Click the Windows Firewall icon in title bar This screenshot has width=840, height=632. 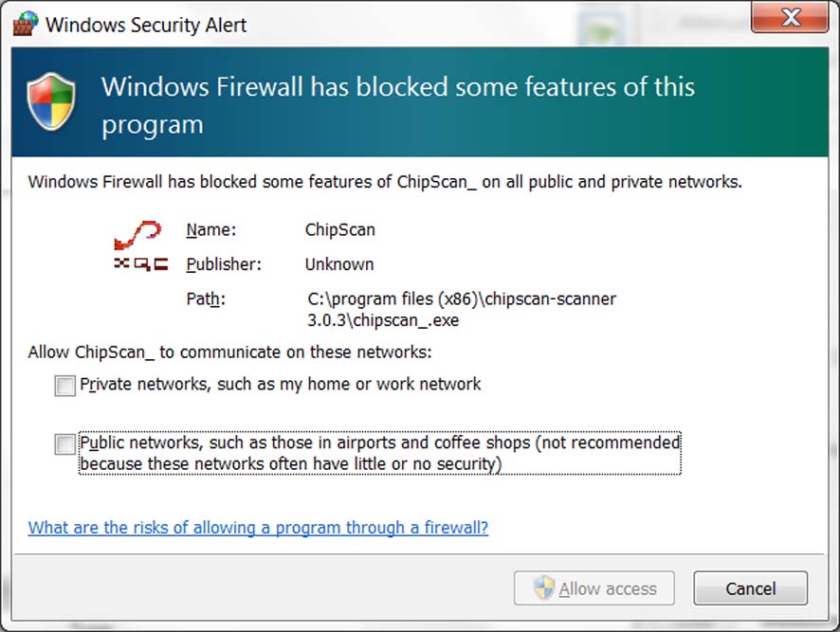pyautogui.click(x=26, y=24)
